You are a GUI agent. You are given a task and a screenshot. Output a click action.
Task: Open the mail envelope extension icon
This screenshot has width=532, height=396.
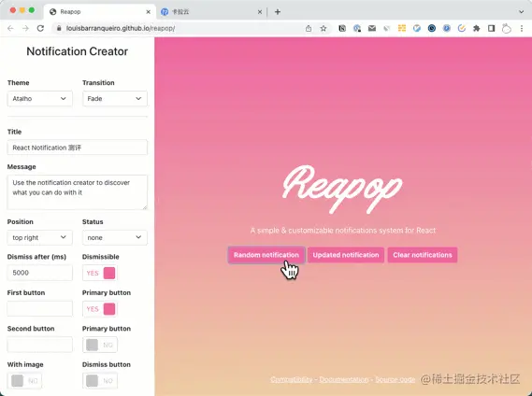(x=372, y=28)
